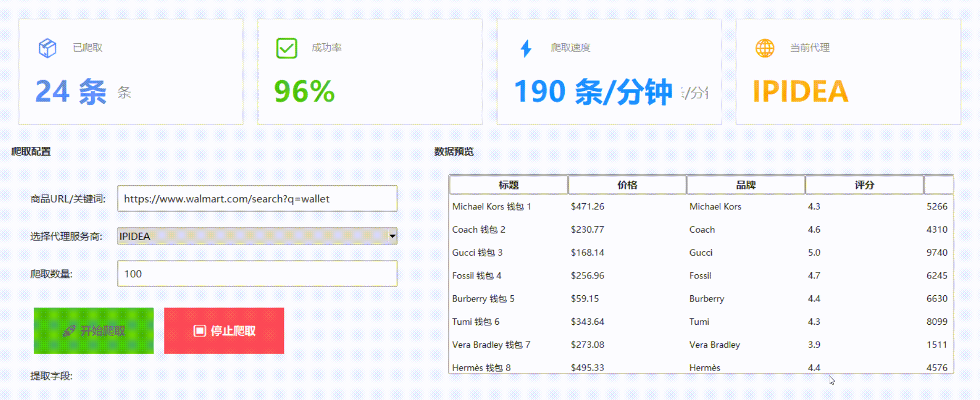This screenshot has width=980, height=400.
Task: Open the proxy provider dropdown arrow
Action: 392,236
